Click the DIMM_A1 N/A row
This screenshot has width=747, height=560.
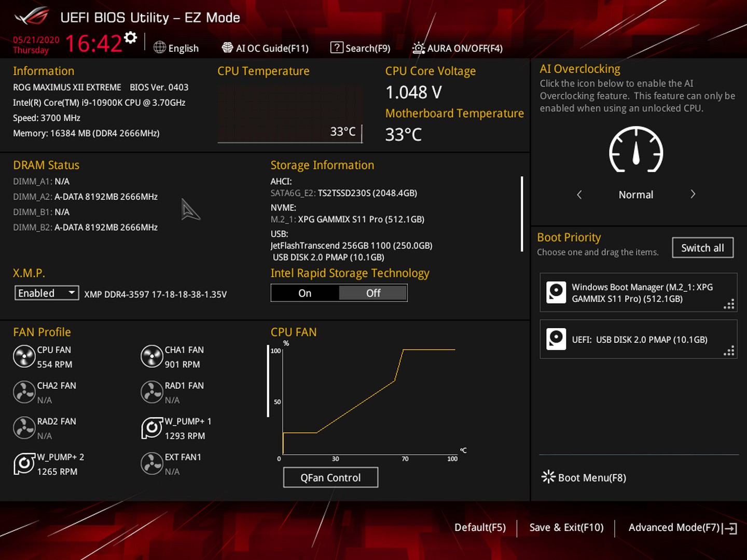[41, 181]
